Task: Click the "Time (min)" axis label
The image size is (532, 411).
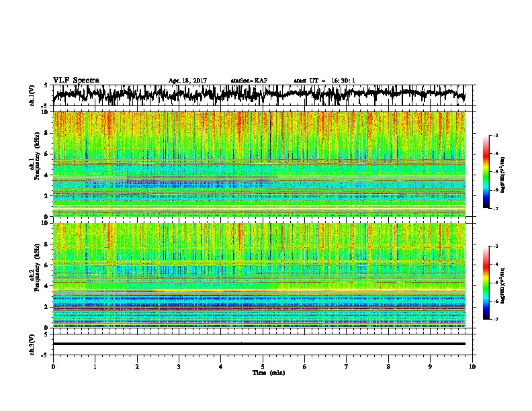Action: click(x=269, y=373)
